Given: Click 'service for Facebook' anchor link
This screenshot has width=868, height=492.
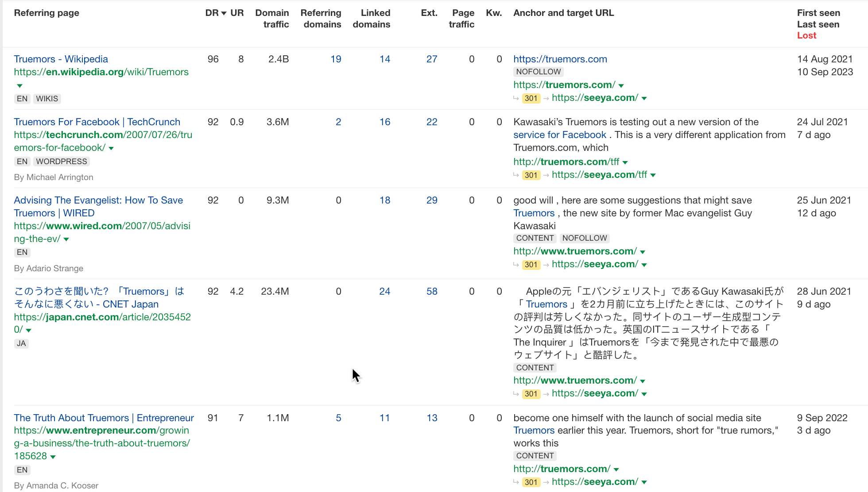Looking at the screenshot, I should coord(560,135).
